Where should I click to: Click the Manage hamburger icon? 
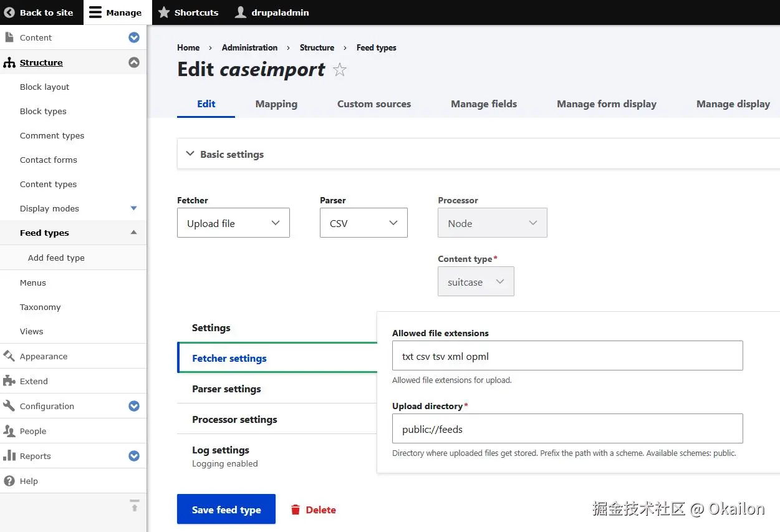pos(95,12)
